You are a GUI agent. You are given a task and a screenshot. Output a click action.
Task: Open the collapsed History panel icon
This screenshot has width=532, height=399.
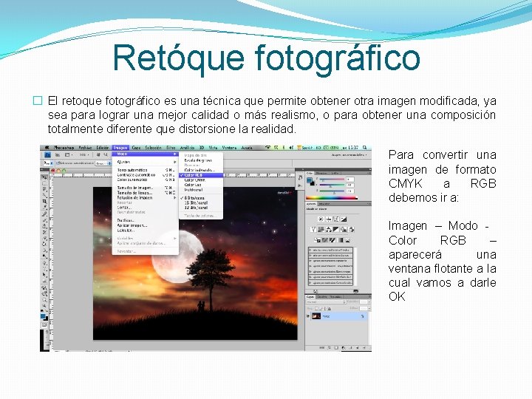point(300,177)
